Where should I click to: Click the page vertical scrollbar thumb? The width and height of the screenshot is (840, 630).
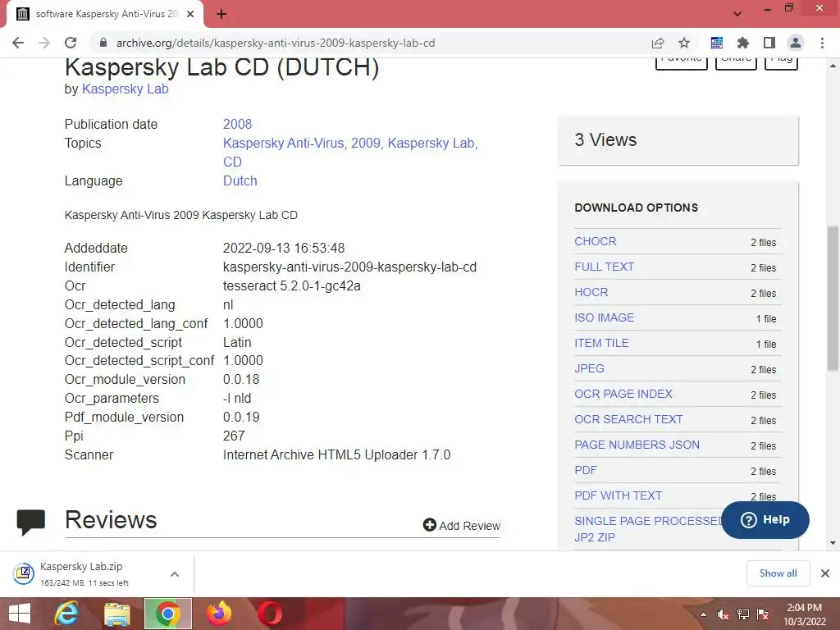(833, 298)
